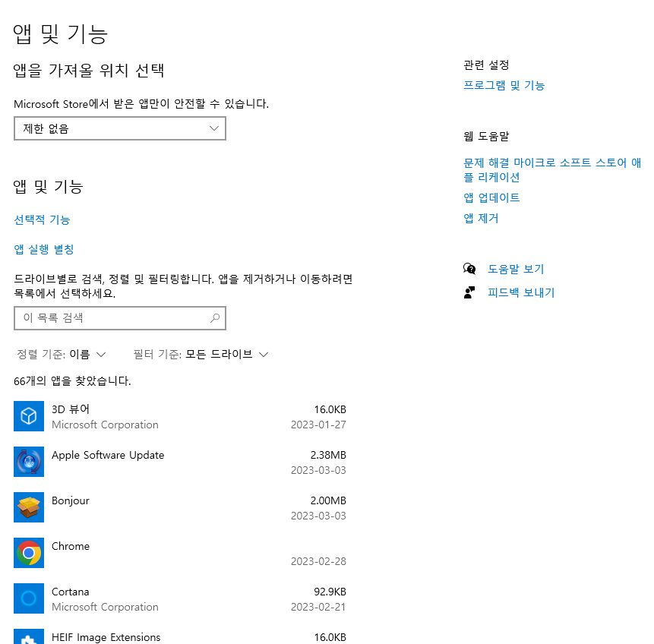The height and width of the screenshot is (644, 654).
Task: Click the HEIF Image Extensions icon
Action: click(x=29, y=636)
